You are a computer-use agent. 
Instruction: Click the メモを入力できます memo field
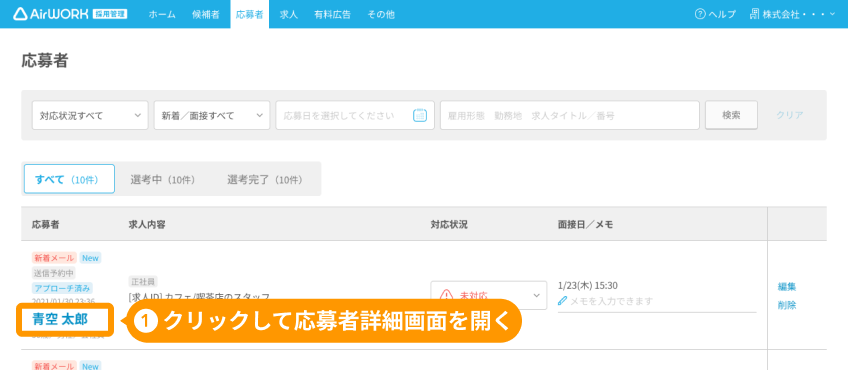pyautogui.click(x=657, y=301)
